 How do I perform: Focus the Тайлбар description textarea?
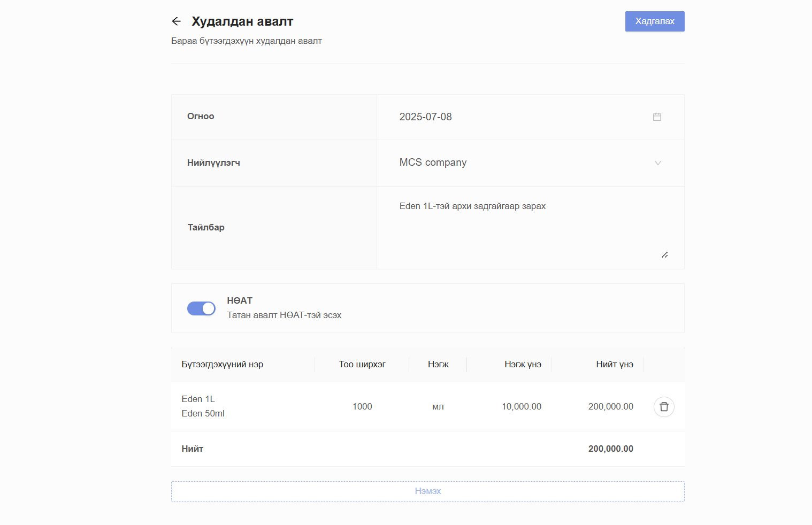[530, 227]
